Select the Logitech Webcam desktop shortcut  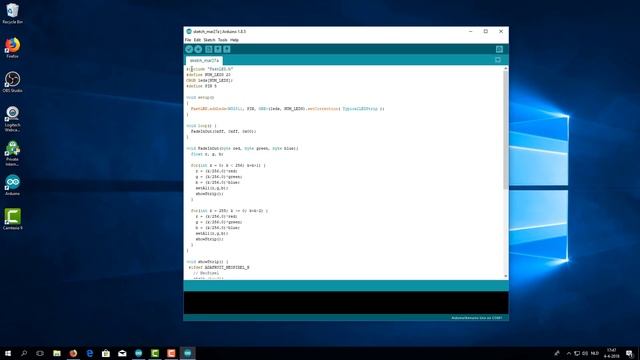point(13,119)
